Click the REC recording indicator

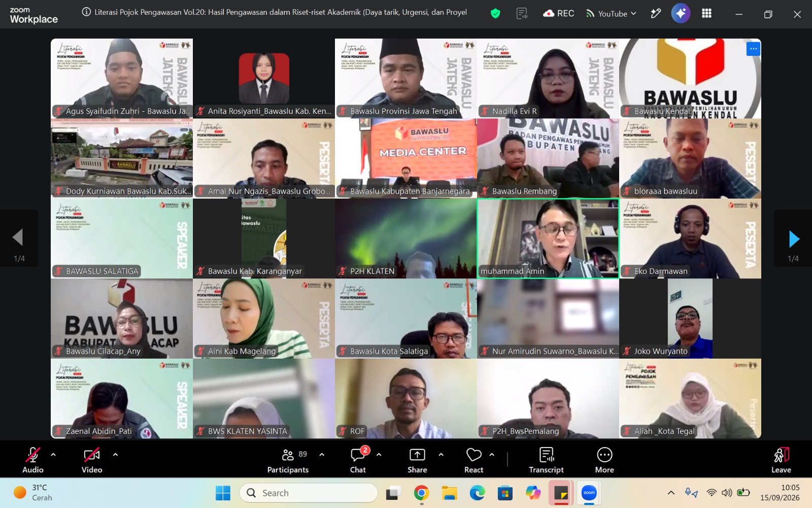pyautogui.click(x=558, y=14)
